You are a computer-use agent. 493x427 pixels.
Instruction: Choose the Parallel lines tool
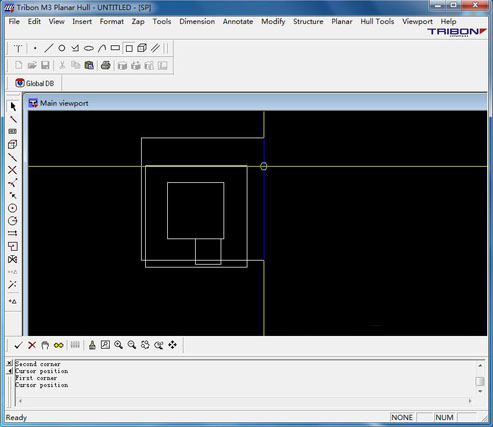(155, 48)
